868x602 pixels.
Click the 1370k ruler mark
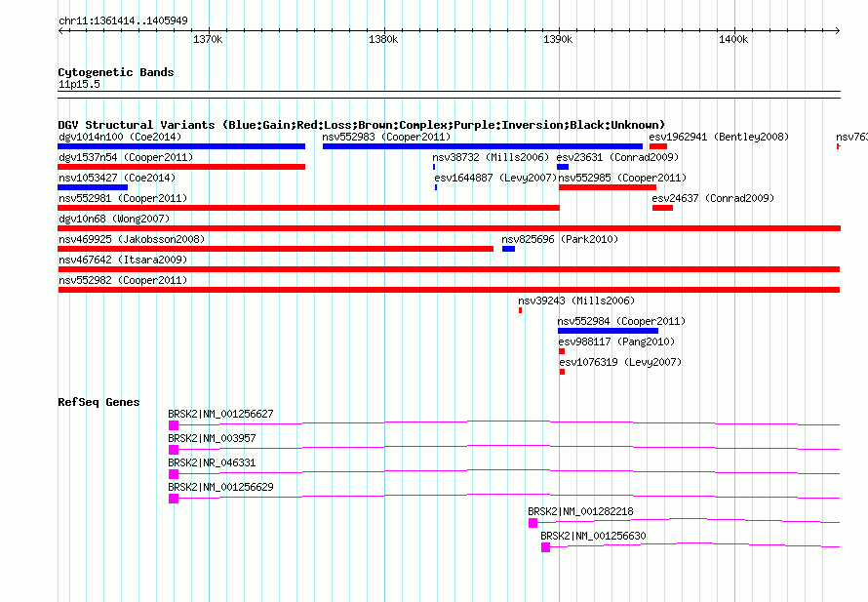208,39
